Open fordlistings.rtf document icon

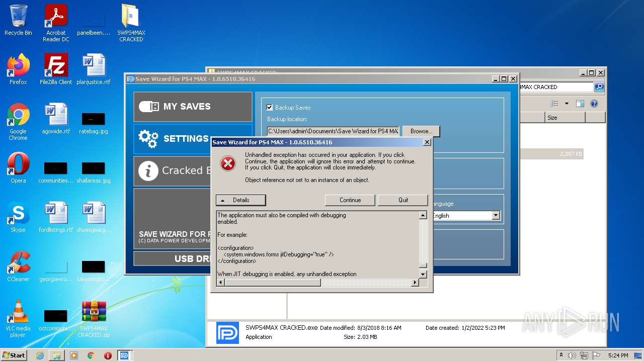tap(56, 217)
